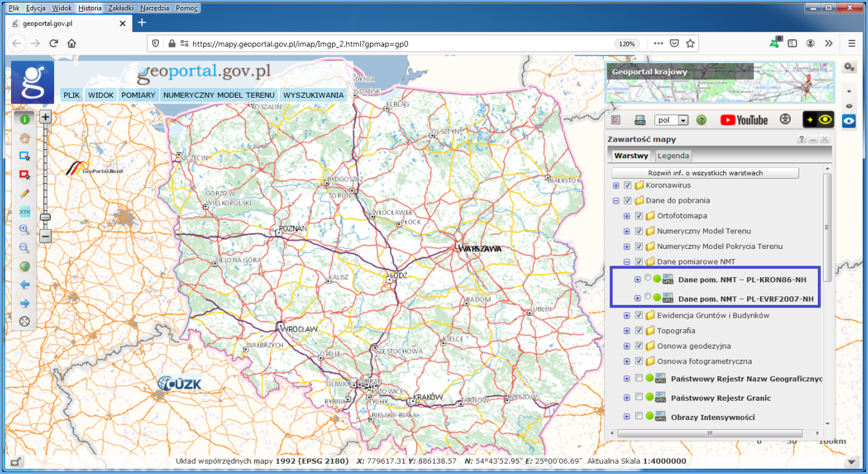868x474 pixels.
Task: Enable Obrazy Intensywności checkbox
Action: click(x=639, y=416)
